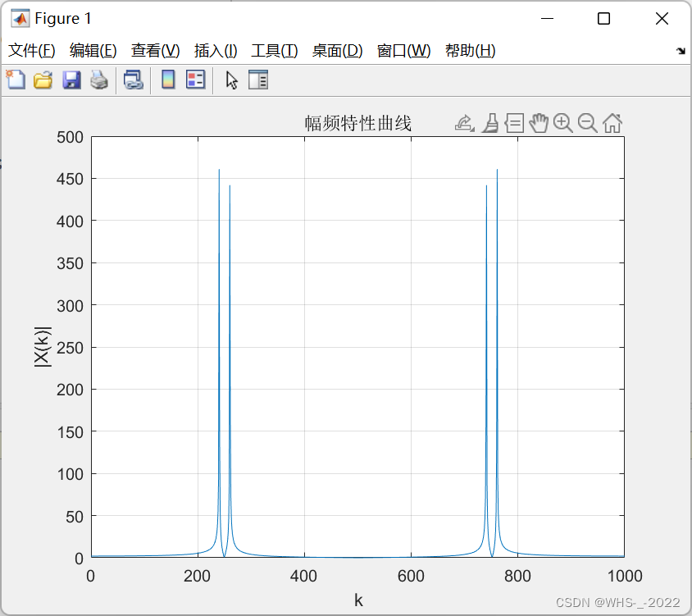692x616 pixels.
Task: Click the y-axis tick label 500
Action: coord(70,137)
